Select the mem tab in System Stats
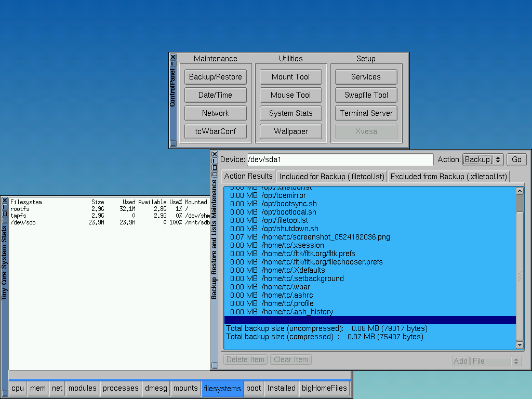Image resolution: width=532 pixels, height=399 pixels. click(37, 388)
